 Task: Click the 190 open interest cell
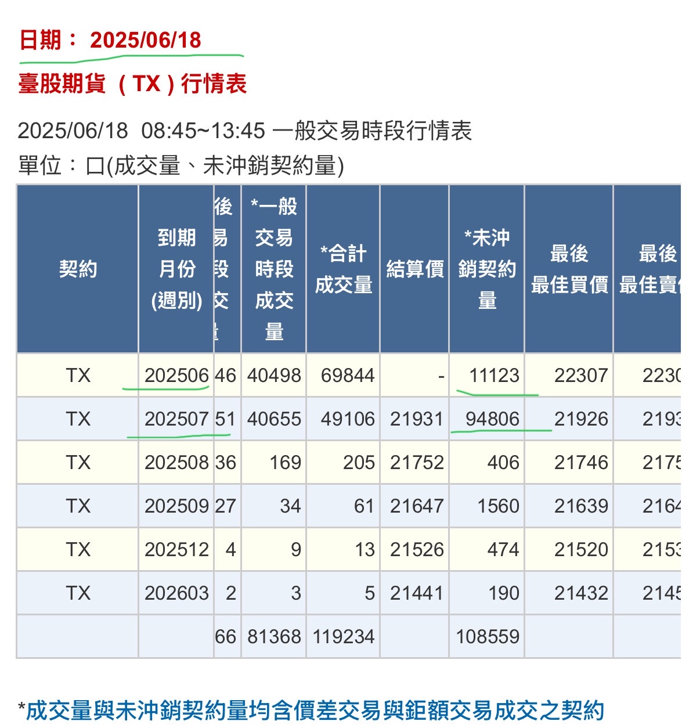[487, 593]
